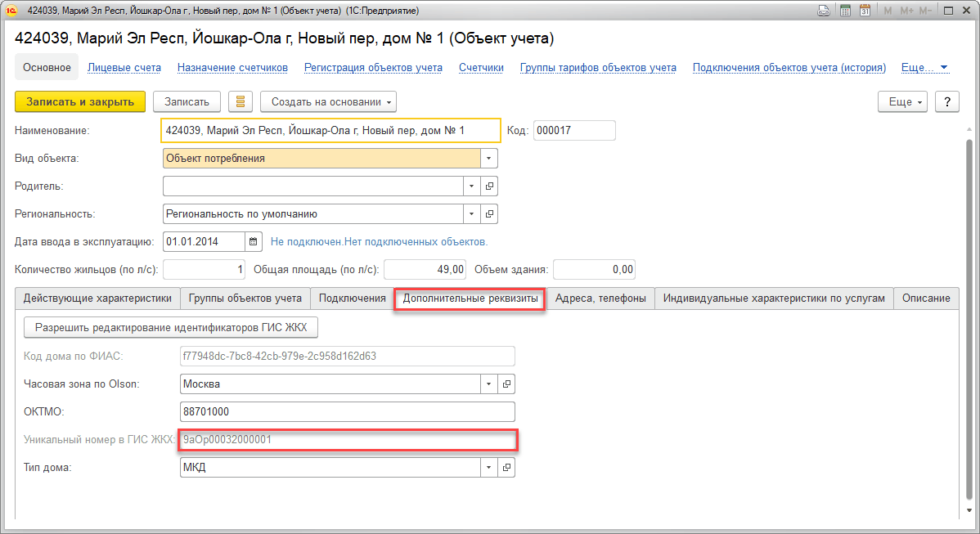Open the Региональность linked record icon
980x534 pixels.
click(489, 214)
